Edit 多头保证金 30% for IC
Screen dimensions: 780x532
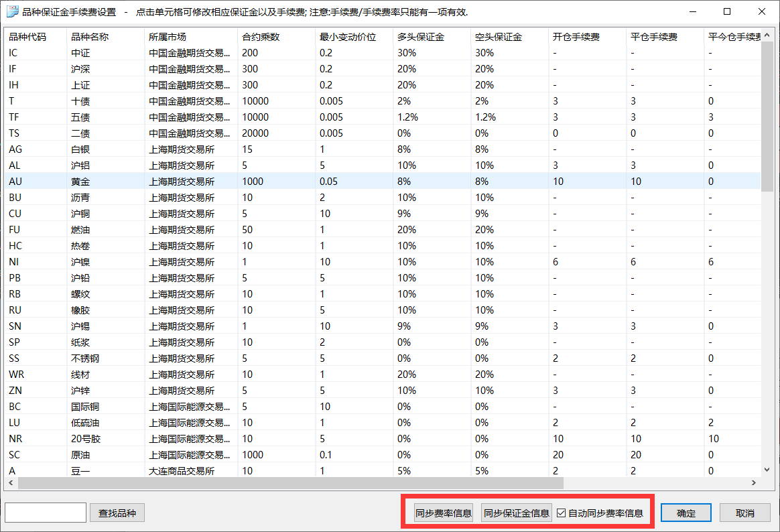click(432, 53)
